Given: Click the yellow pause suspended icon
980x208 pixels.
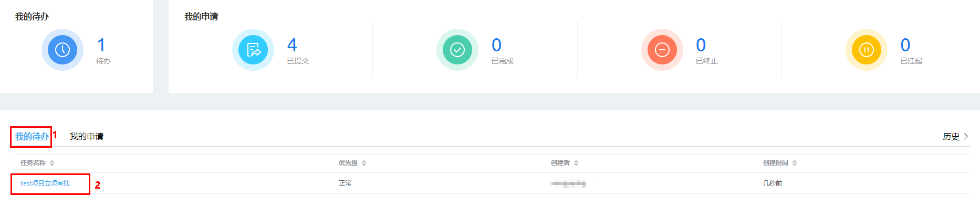Looking at the screenshot, I should pyautogui.click(x=867, y=50).
